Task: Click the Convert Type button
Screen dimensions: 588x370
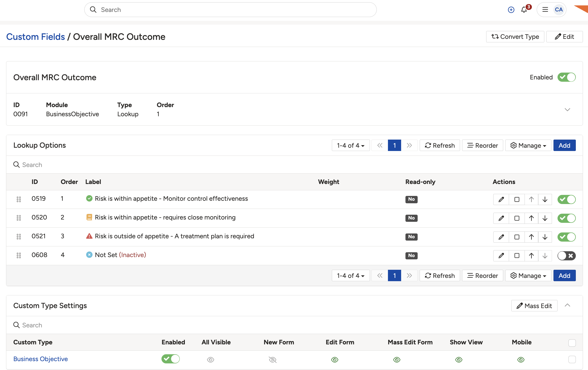Action: coord(515,37)
